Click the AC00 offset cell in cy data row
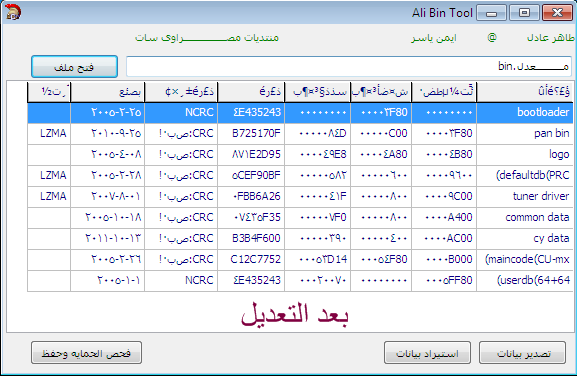 click(444, 238)
